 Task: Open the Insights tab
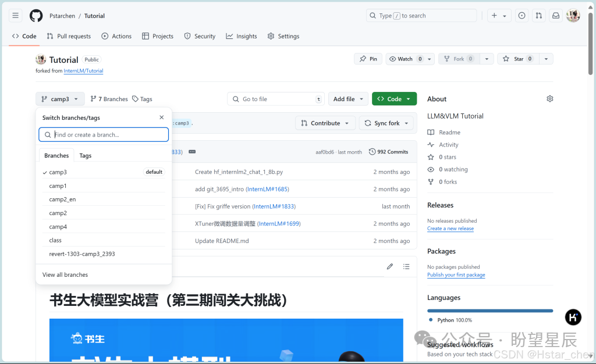242,36
